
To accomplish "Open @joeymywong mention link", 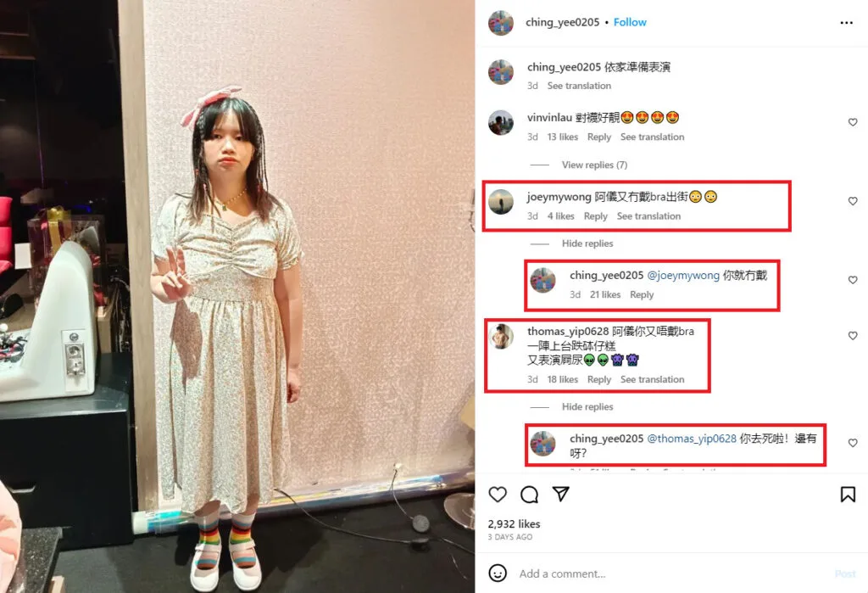I will [683, 276].
